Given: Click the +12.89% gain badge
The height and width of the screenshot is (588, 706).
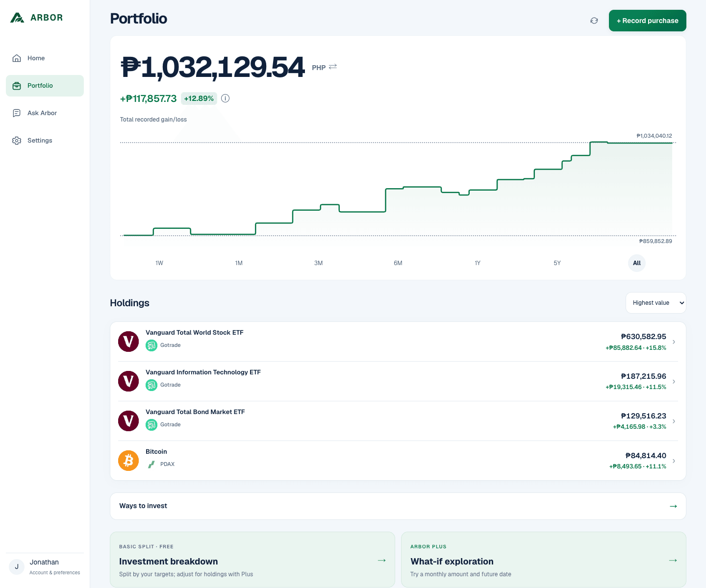Looking at the screenshot, I should (199, 98).
